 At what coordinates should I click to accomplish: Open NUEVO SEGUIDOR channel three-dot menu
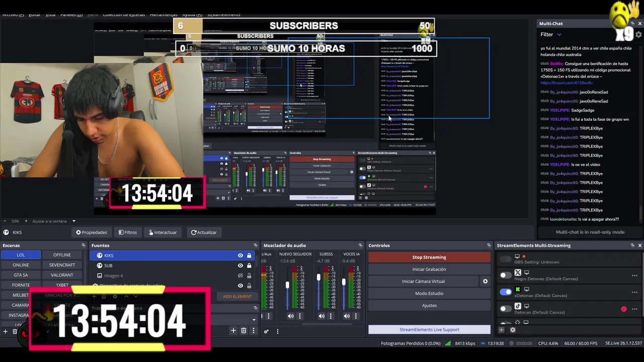[300, 316]
